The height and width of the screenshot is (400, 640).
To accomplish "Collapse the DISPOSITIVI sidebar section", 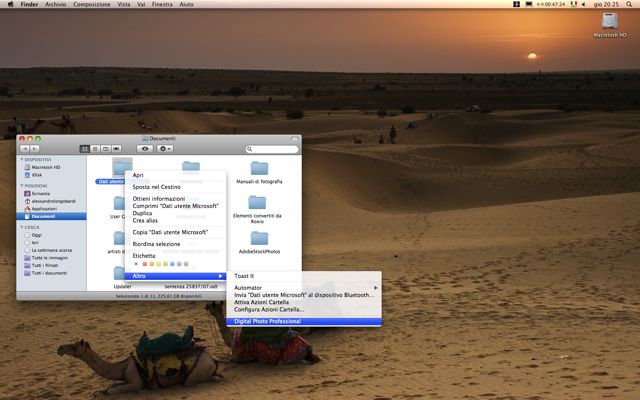I will pos(22,159).
